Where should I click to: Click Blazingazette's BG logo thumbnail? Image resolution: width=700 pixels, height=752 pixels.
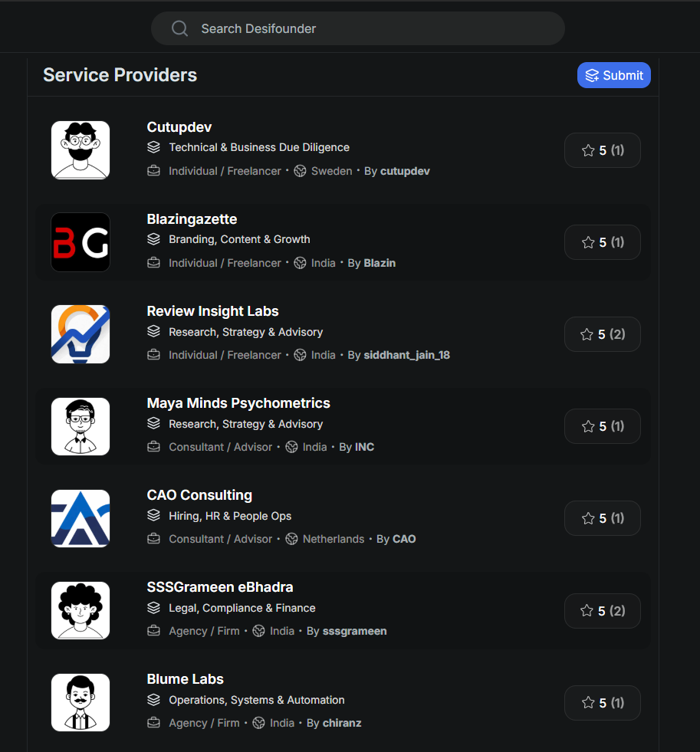[80, 242]
